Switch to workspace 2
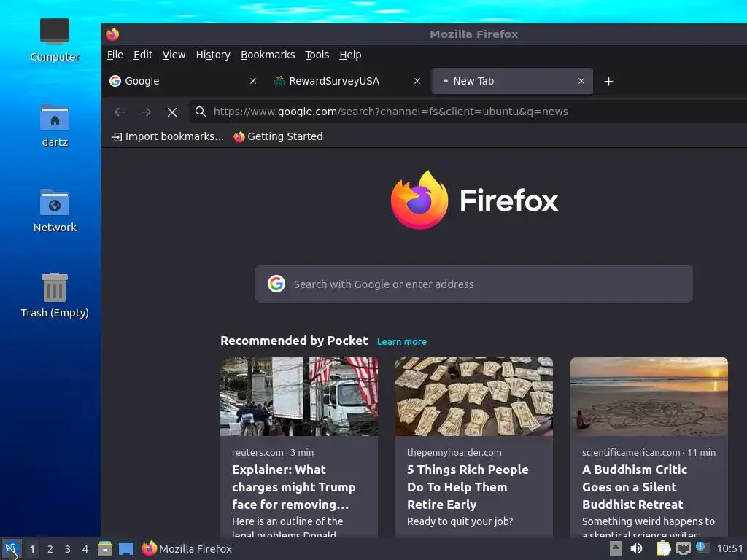 (50, 549)
